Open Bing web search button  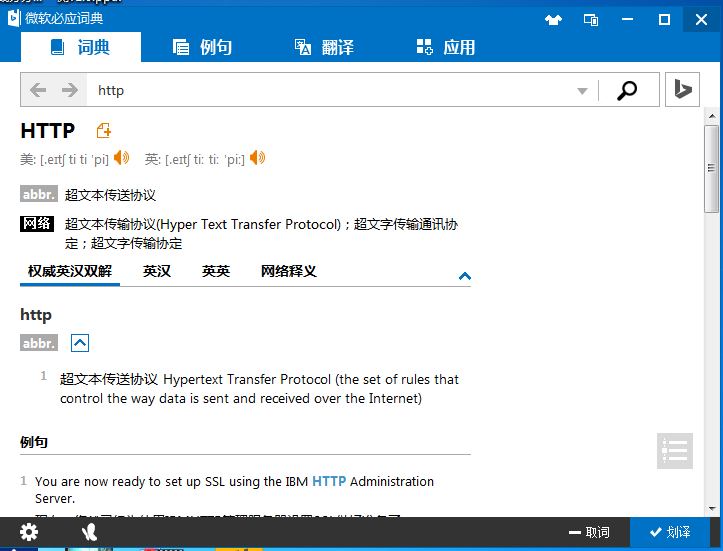pos(682,89)
